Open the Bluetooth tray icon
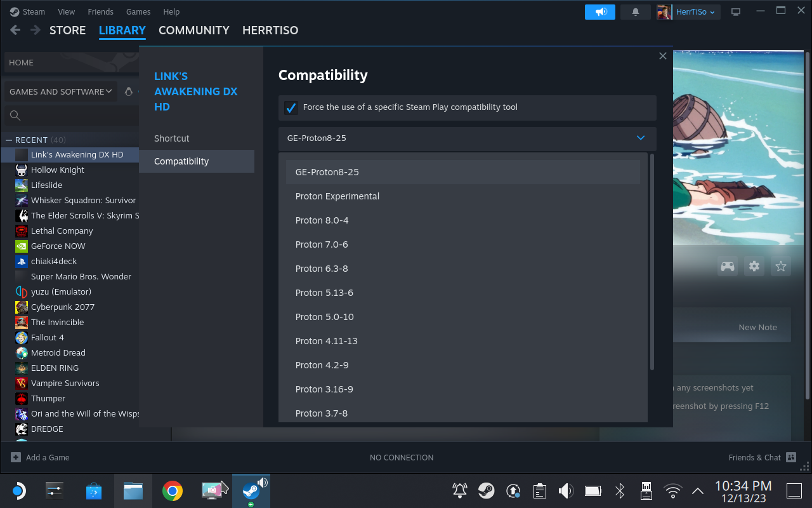This screenshot has width=812, height=508. (x=620, y=490)
